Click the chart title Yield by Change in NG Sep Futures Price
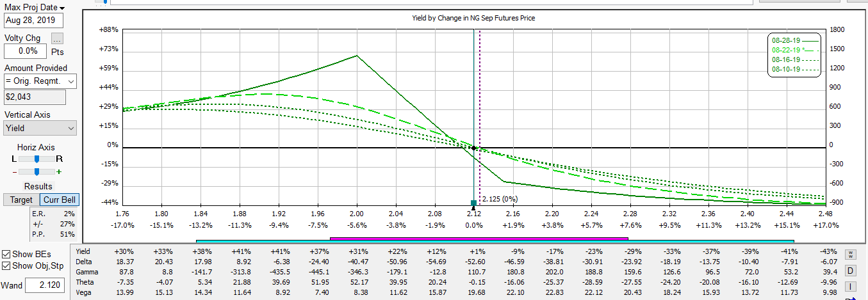 [473, 18]
